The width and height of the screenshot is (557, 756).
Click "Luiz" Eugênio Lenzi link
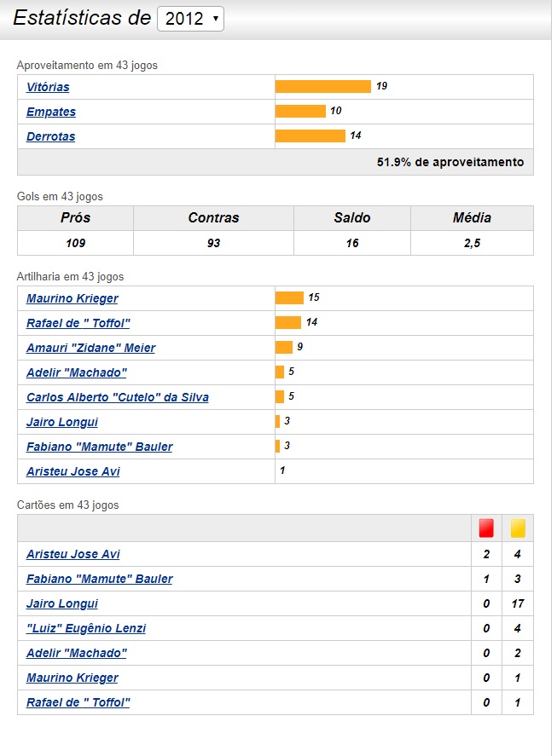(86, 628)
